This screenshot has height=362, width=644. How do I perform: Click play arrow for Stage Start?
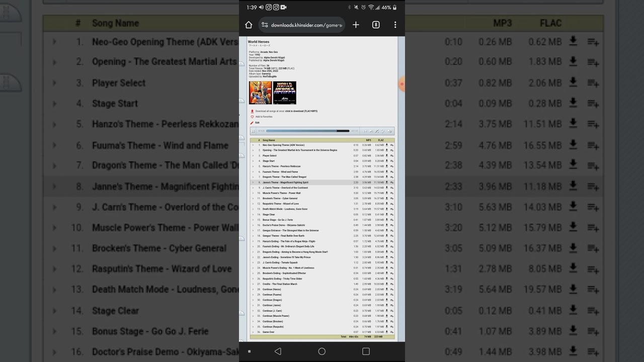(253, 161)
